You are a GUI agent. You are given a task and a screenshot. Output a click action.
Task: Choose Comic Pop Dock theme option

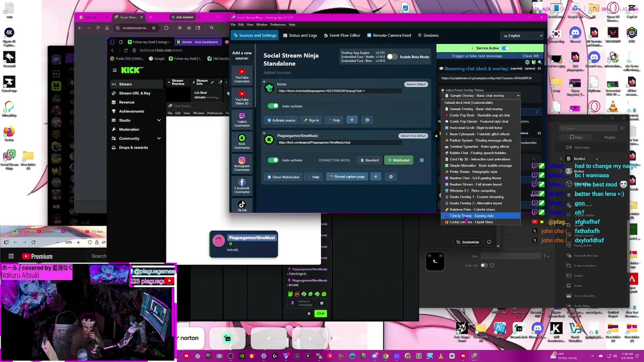point(481,115)
